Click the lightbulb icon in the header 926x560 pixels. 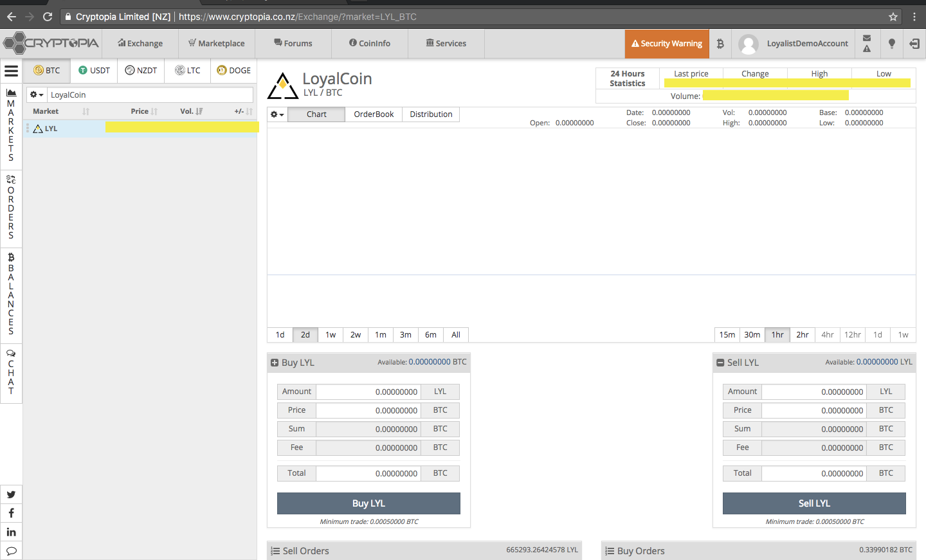tap(891, 44)
